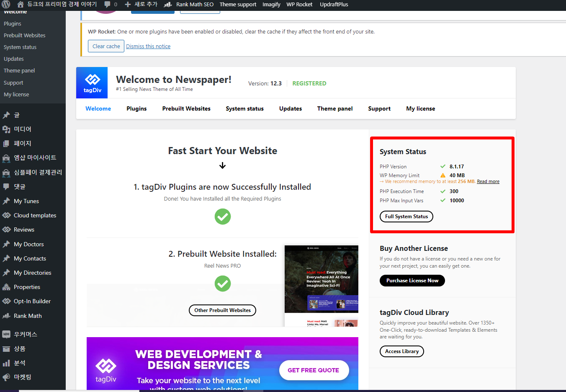The image size is (566, 392).
Task: Click the Properties buildings icon
Action: coord(6,287)
